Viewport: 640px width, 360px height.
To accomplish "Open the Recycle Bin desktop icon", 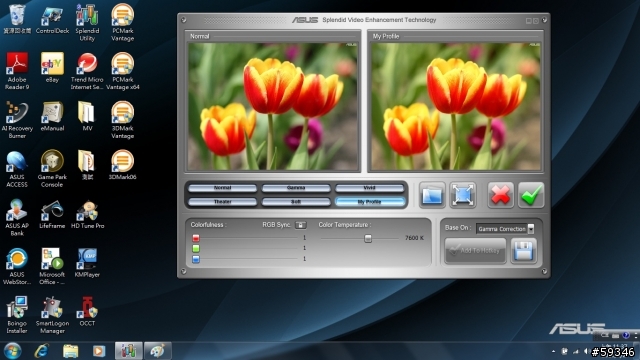I will pos(17,19).
